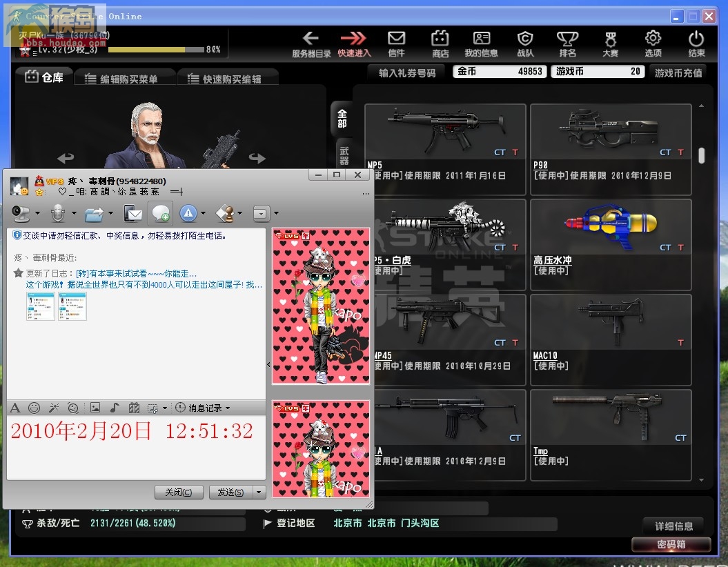Click the chess piece games icon
728x567 pixels.
(x=226, y=213)
